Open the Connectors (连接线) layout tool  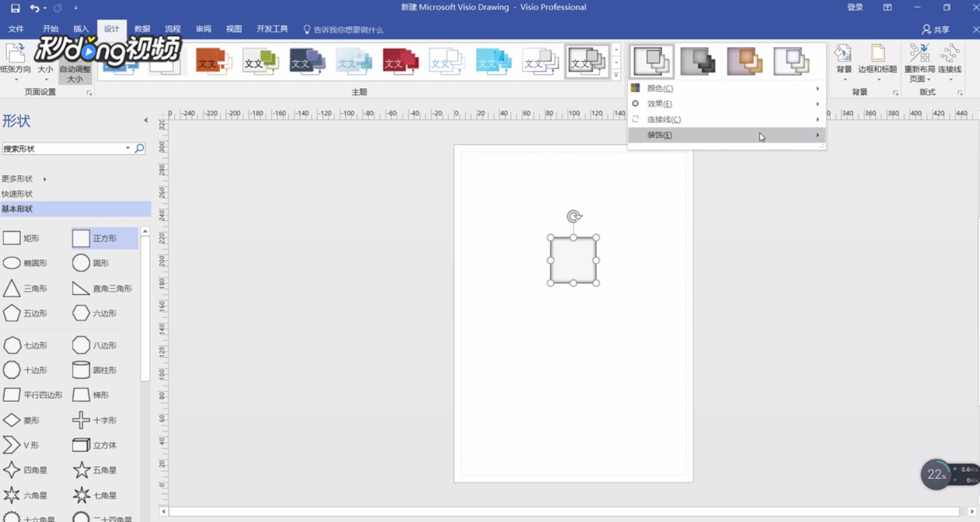pos(949,62)
